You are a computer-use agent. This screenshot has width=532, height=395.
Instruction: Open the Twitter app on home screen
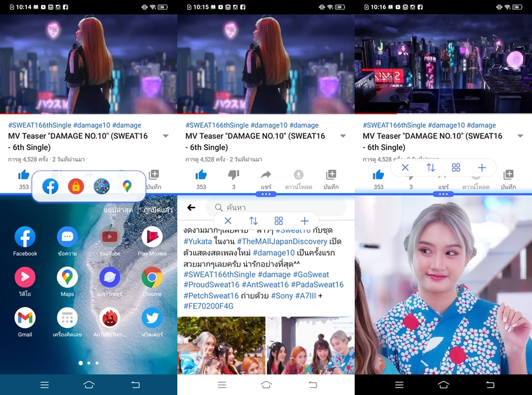point(152,318)
